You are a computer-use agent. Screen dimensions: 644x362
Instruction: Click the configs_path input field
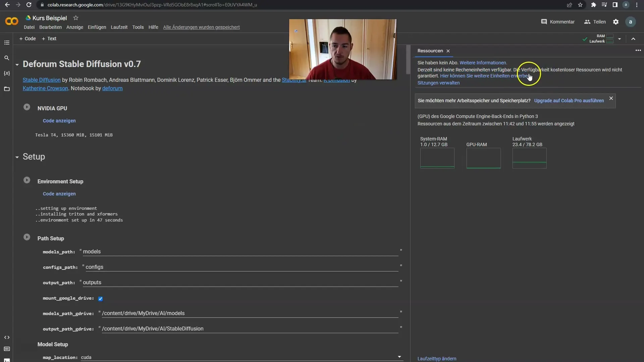(x=242, y=267)
